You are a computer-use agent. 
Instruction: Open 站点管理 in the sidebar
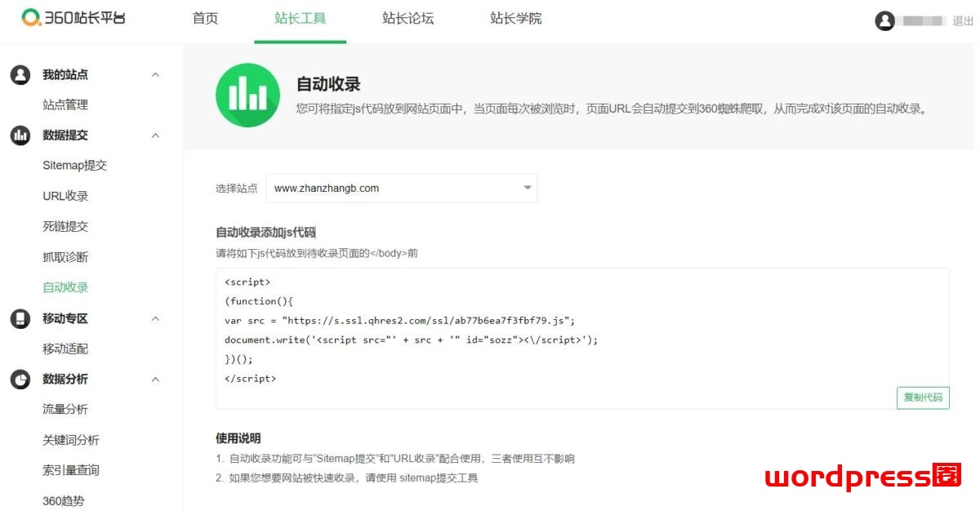[x=65, y=104]
